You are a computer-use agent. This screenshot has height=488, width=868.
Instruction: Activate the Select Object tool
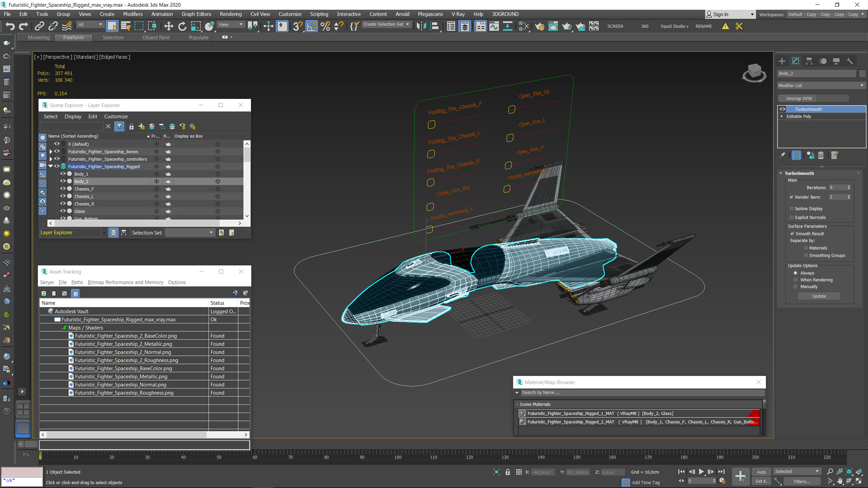(x=112, y=26)
